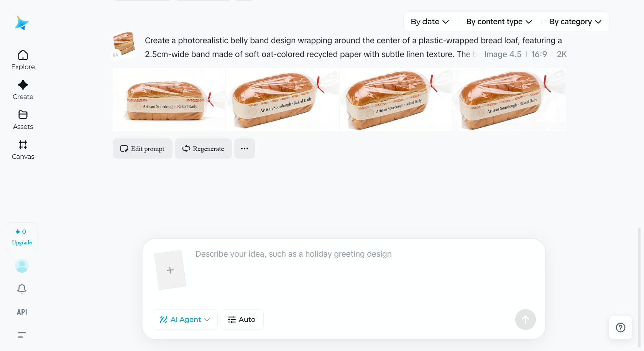Expand the By content type filter
This screenshot has width=644, height=351.
pyautogui.click(x=499, y=22)
